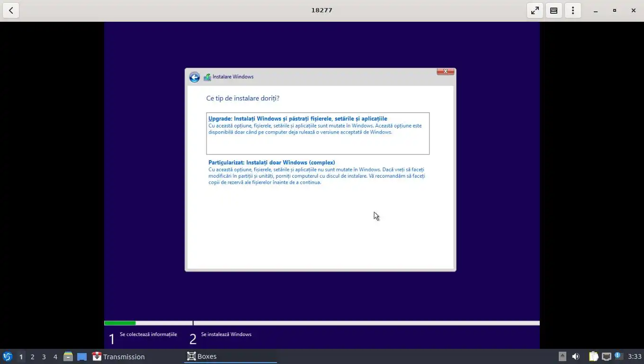Open the Boxes three-dot menu
This screenshot has width=644, height=364.
click(573, 10)
